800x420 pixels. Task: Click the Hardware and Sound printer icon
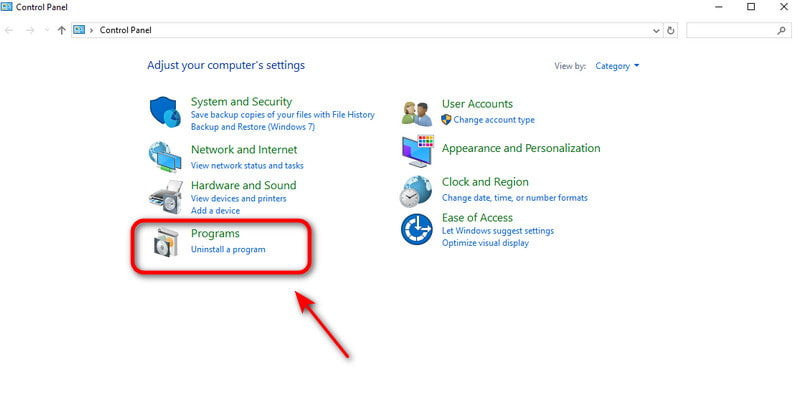click(x=164, y=196)
